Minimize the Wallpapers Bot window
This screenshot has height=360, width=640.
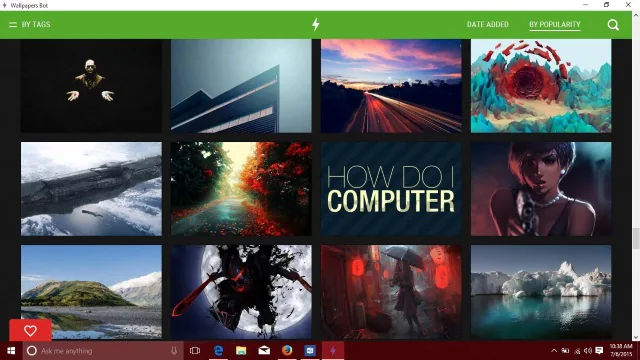click(585, 5)
